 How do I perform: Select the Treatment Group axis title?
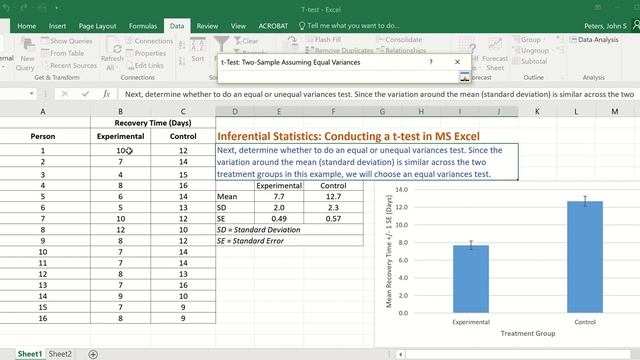coord(528,333)
